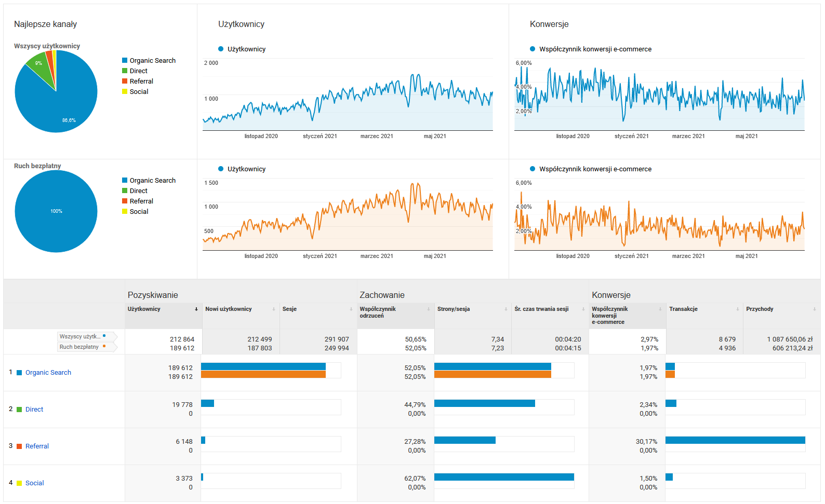Viewport: 825px width, 504px height.
Task: Click blue square beside Organic Search table row
Action: [x=19, y=373]
